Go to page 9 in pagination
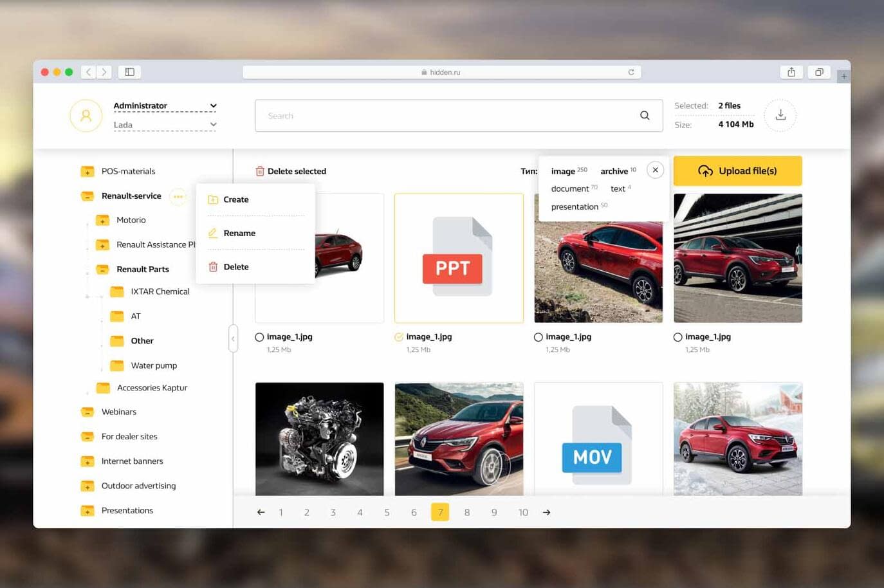This screenshot has height=588, width=884. click(494, 512)
